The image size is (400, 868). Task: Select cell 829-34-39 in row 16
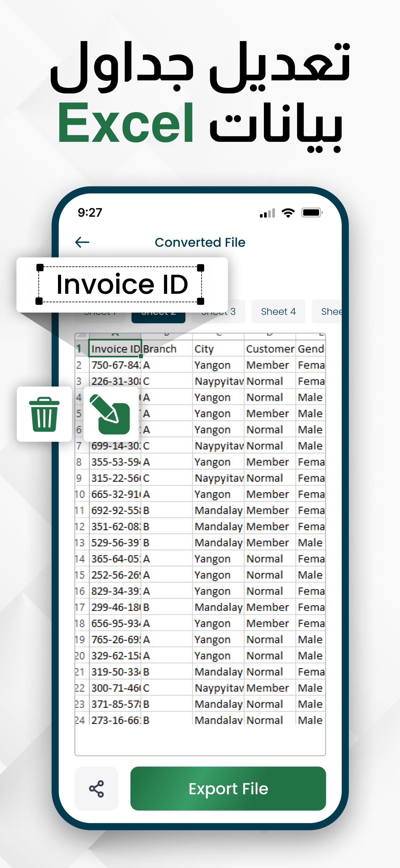click(x=115, y=591)
